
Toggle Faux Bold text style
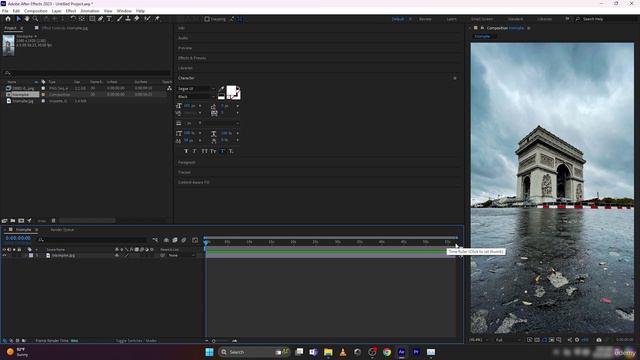pyautogui.click(x=186, y=151)
